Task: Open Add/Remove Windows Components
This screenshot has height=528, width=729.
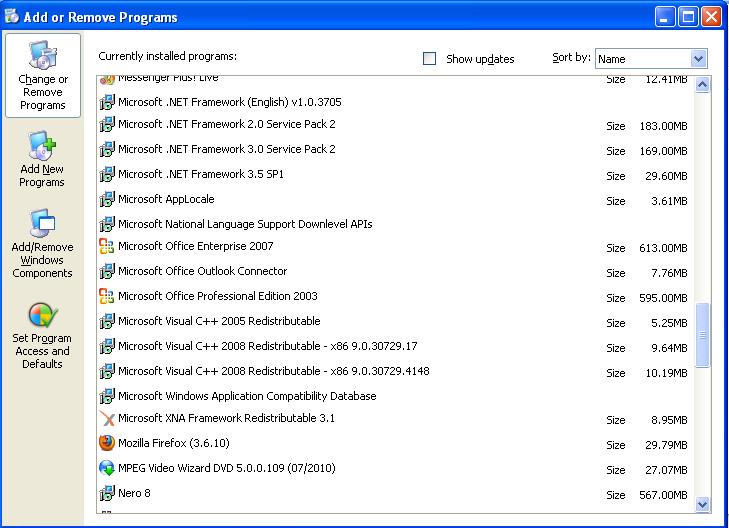Action: (x=43, y=245)
